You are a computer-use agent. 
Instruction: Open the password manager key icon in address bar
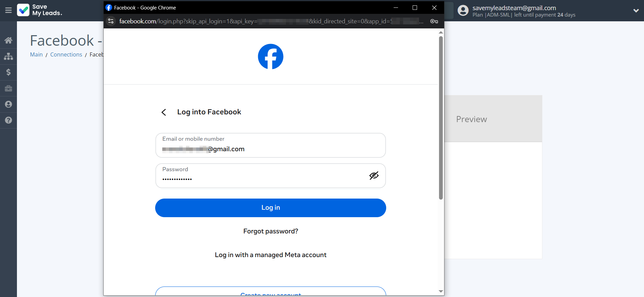(434, 21)
